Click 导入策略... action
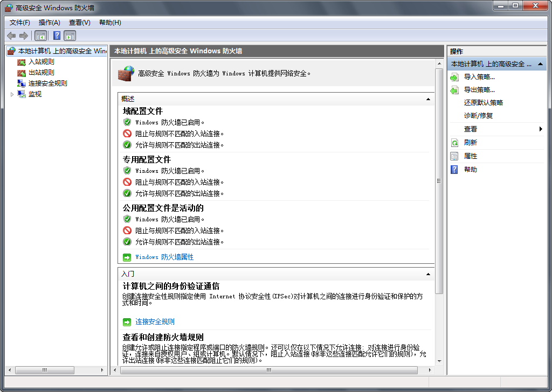552x392 pixels. [479, 77]
